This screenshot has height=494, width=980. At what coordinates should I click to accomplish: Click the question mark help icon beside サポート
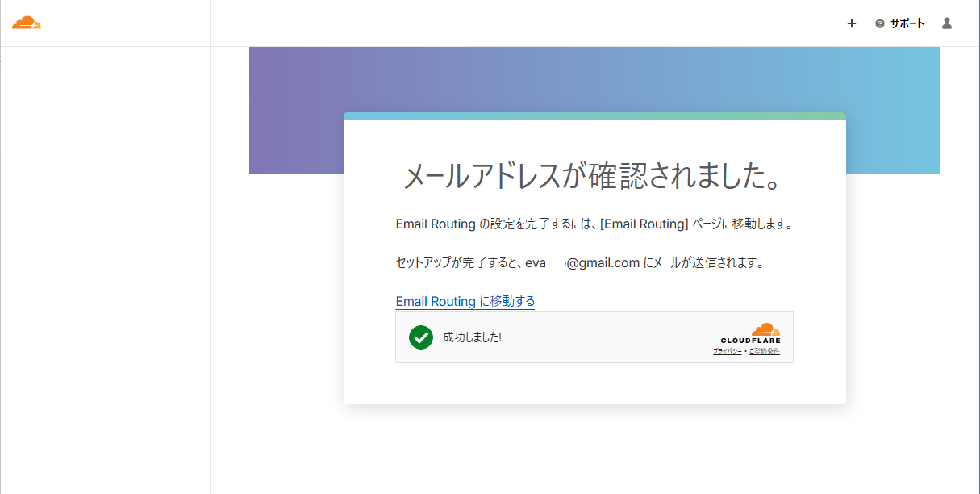(x=878, y=23)
